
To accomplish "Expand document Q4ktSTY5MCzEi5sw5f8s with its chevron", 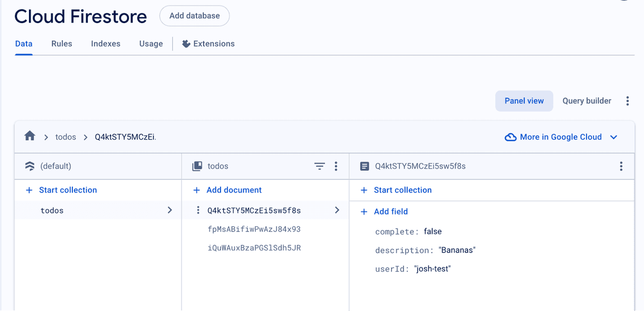I will point(337,210).
